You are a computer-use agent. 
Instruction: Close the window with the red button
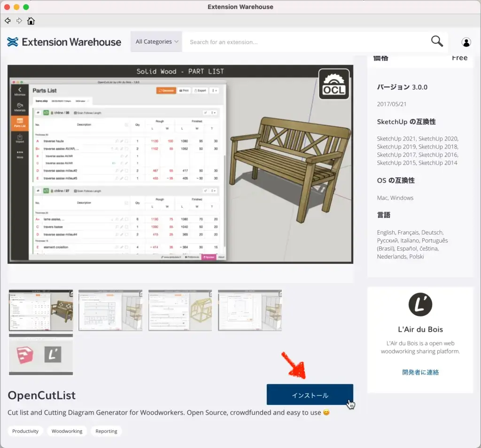7,7
